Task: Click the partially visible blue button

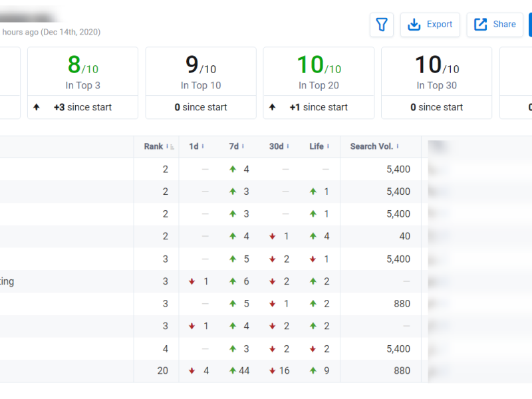Action: coord(530,25)
